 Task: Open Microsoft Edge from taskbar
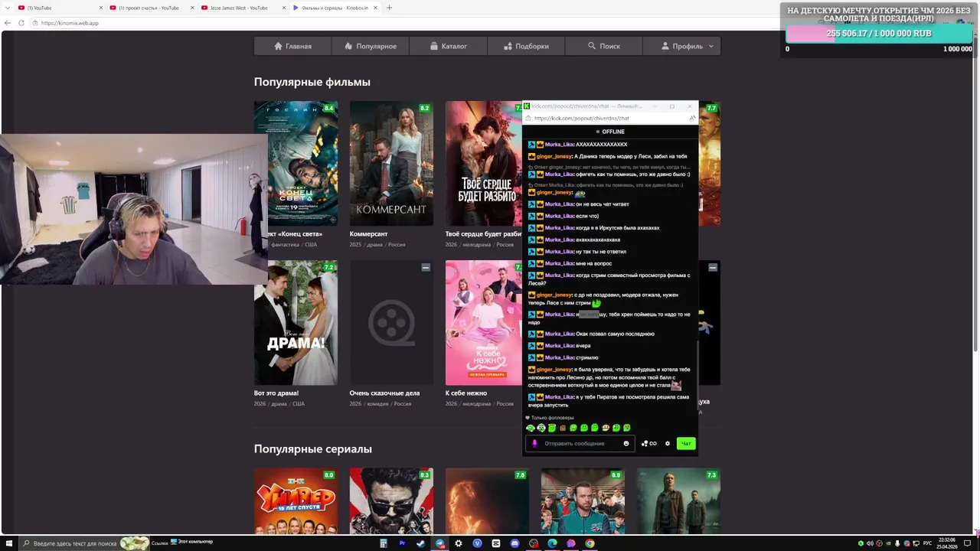click(552, 543)
